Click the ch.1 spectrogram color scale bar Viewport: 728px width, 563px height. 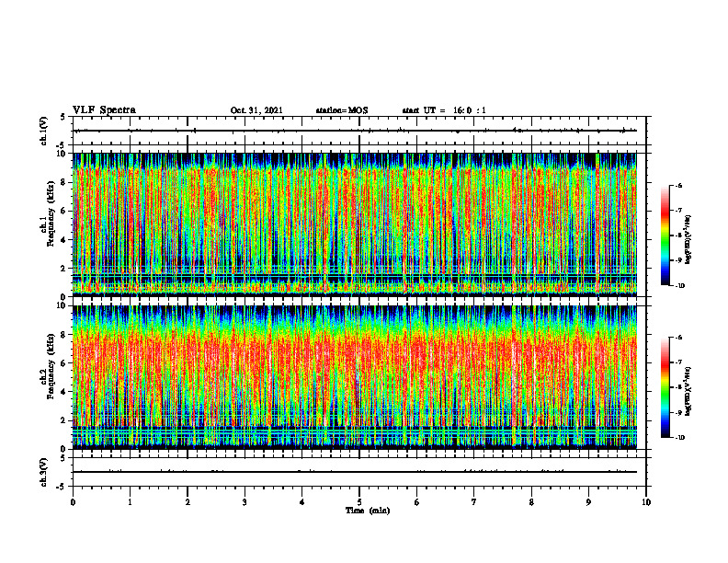pyautogui.click(x=665, y=236)
